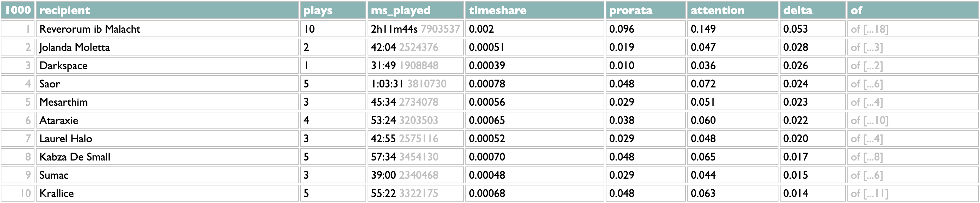The height and width of the screenshot is (203, 980).
Task: Click the delta column header
Action: (x=813, y=10)
